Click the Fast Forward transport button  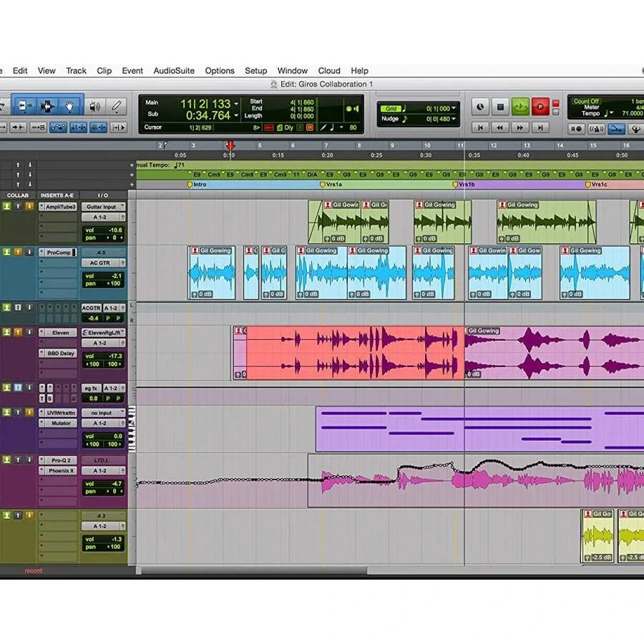(x=520, y=127)
